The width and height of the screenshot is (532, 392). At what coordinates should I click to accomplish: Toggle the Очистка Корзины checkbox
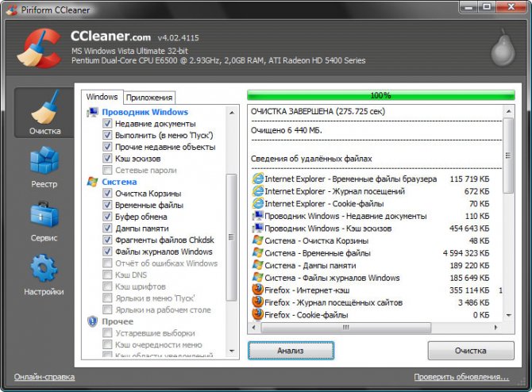coord(107,194)
